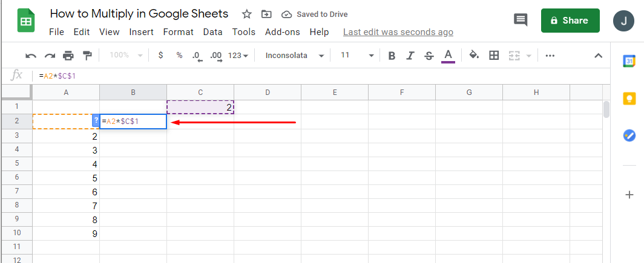Toggle Bold formatting
Viewport: 644px width, 263px height.
pos(392,56)
